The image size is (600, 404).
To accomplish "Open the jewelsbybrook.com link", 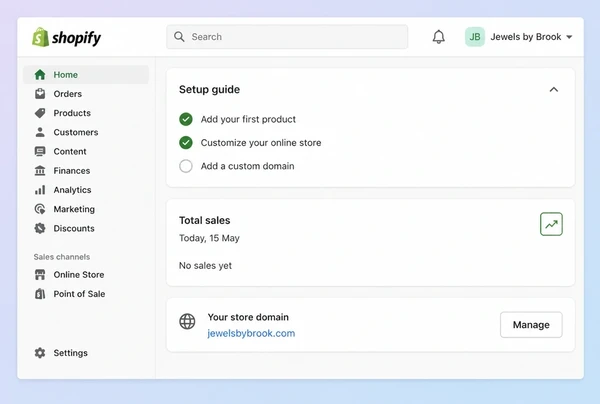I will pyautogui.click(x=251, y=333).
